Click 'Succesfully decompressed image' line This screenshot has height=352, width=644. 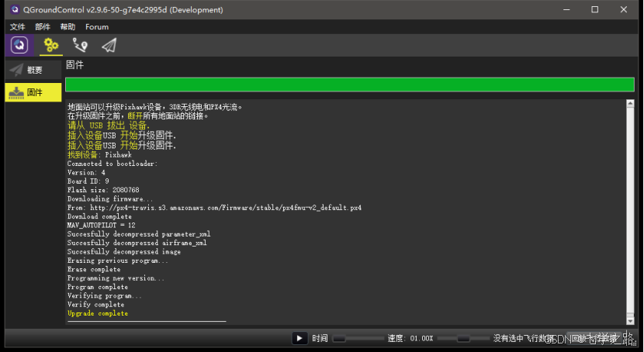(124, 251)
